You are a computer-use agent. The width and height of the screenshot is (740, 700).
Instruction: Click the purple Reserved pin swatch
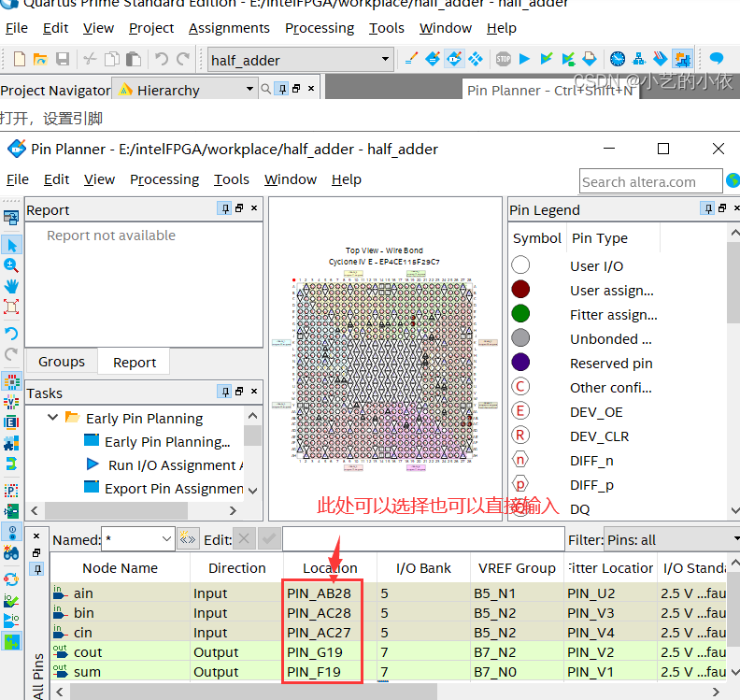[x=520, y=362]
